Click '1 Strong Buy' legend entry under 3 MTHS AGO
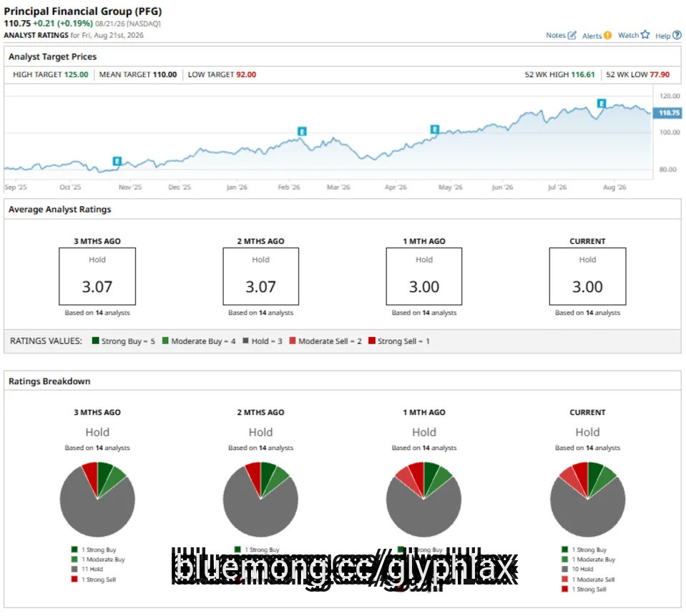686x616 pixels. (x=94, y=549)
